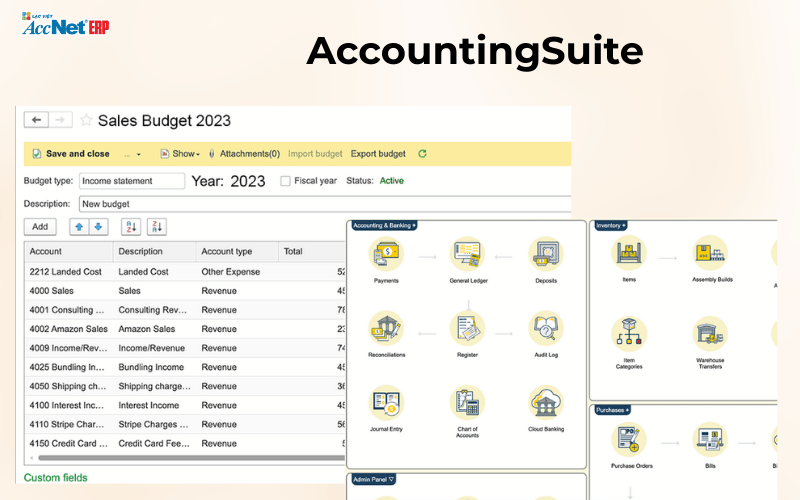The width and height of the screenshot is (800, 500).
Task: Open the Budget type combo box
Action: (x=132, y=181)
